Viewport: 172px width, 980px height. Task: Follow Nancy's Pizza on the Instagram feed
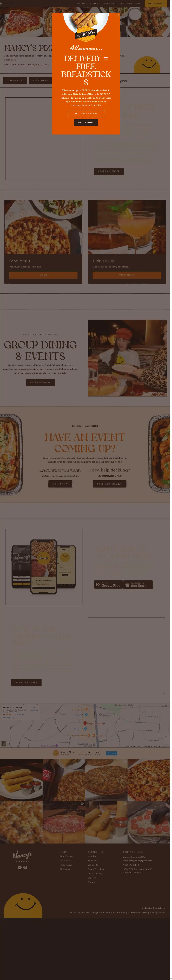[x=111, y=753]
